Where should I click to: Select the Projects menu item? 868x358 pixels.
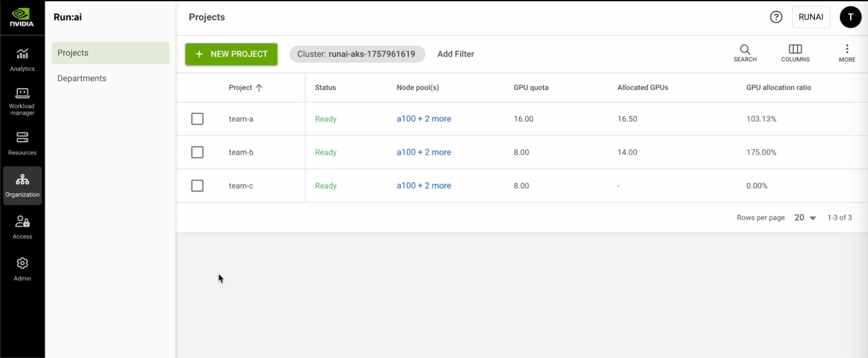(110, 53)
